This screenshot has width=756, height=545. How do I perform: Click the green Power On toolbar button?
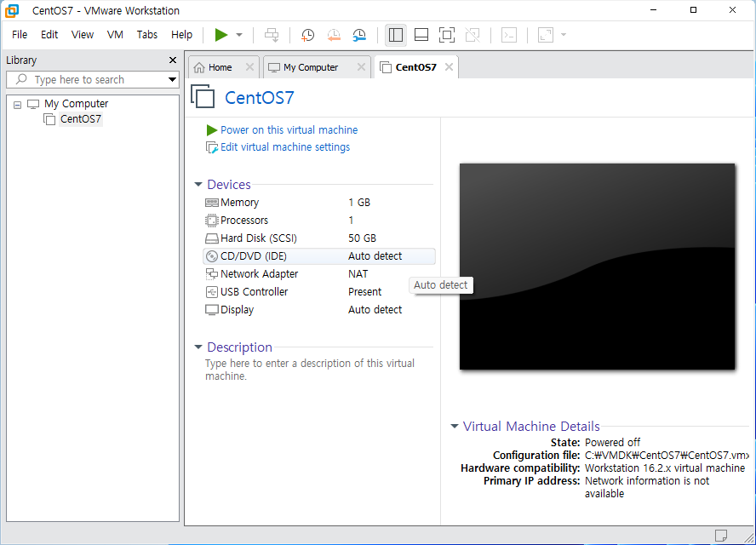tap(220, 35)
